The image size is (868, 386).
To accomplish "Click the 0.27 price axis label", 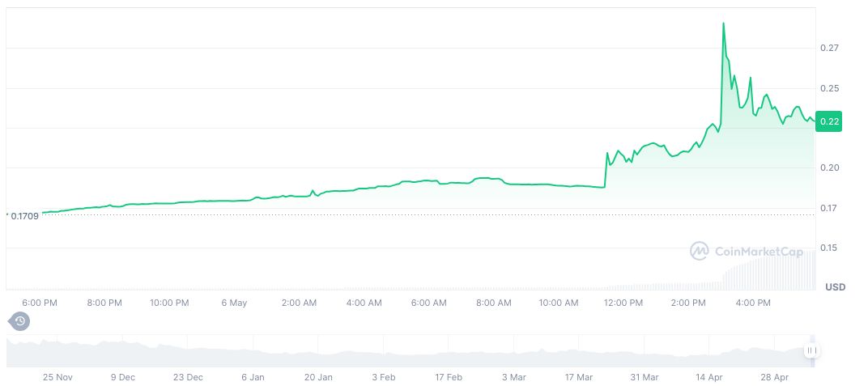I will point(828,49).
